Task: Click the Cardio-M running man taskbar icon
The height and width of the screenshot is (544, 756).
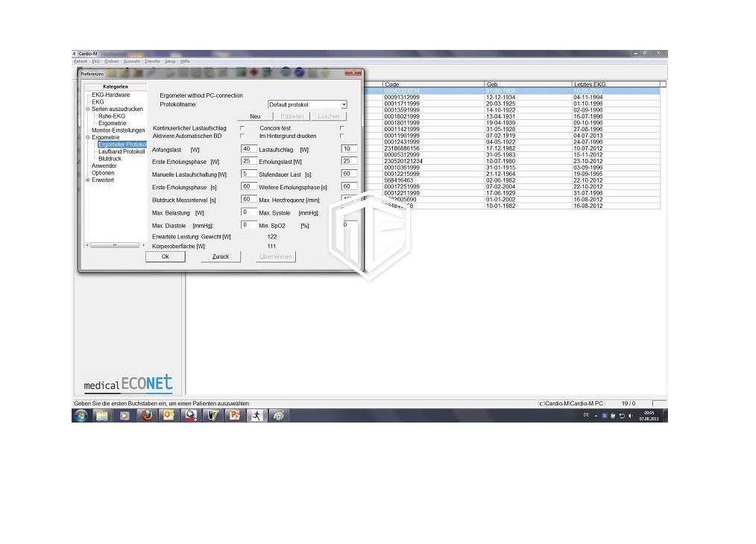Action: point(256,415)
